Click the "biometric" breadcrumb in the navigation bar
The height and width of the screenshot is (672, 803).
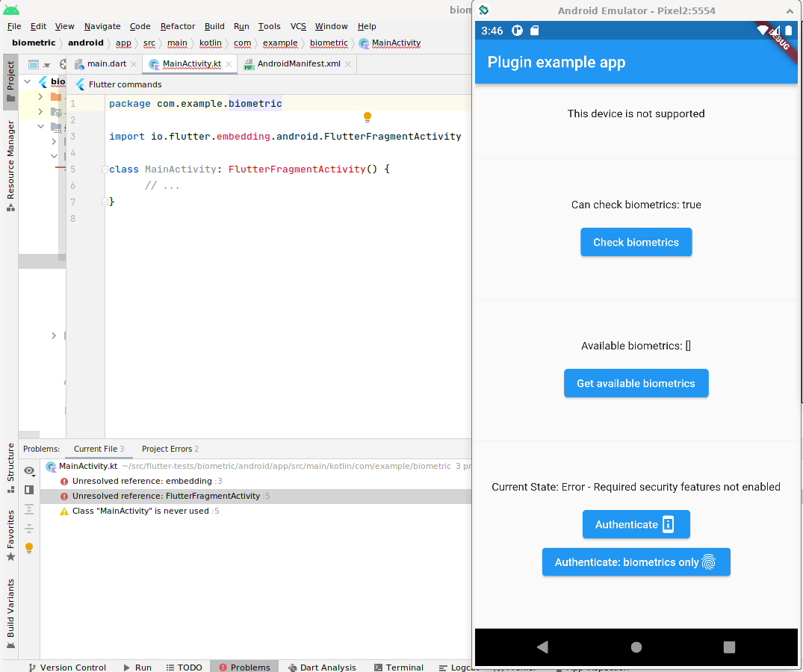point(329,43)
